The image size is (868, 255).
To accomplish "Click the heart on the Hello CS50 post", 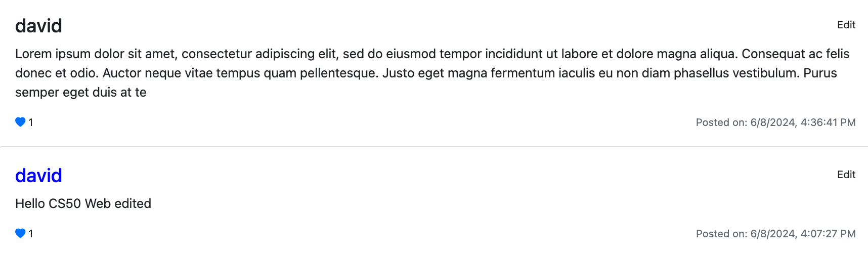I will (20, 233).
